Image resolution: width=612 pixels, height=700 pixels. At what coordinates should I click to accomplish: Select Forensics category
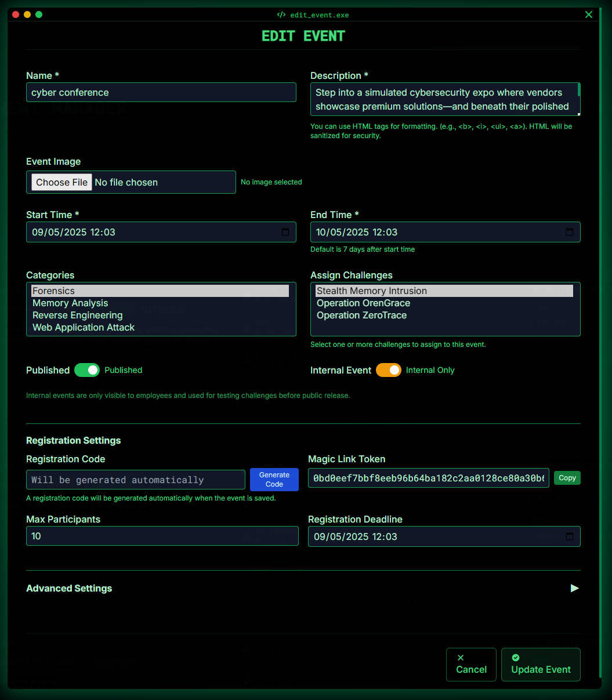[x=160, y=291]
